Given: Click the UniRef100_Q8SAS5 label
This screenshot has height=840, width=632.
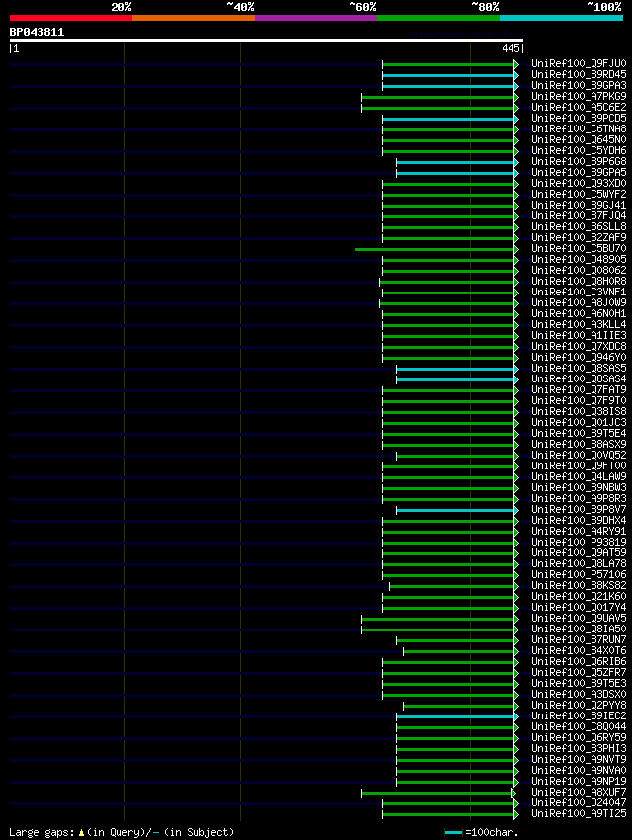Looking at the screenshot, I should click(579, 368).
